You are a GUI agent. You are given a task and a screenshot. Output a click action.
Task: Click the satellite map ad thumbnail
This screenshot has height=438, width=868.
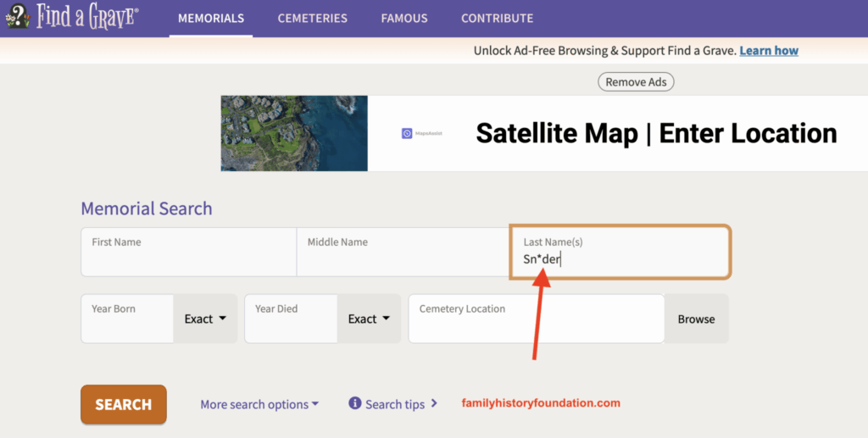[x=294, y=133]
